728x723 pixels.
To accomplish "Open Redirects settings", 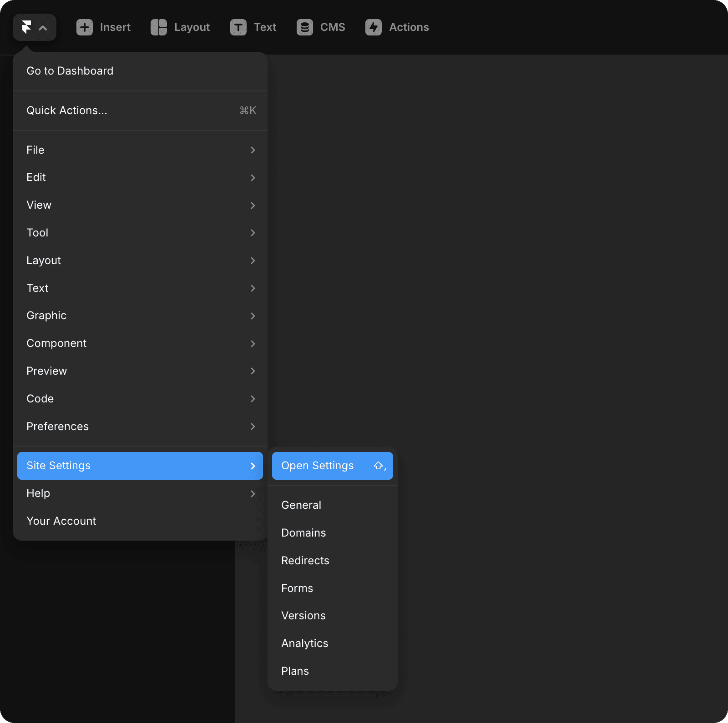I will pos(305,561).
